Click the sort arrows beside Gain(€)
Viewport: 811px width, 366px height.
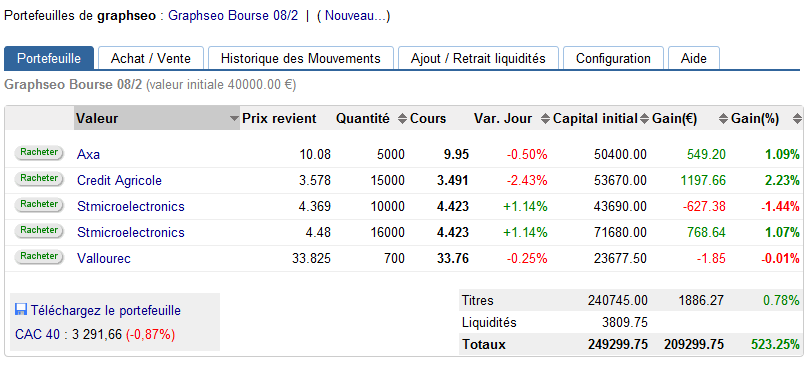(724, 119)
